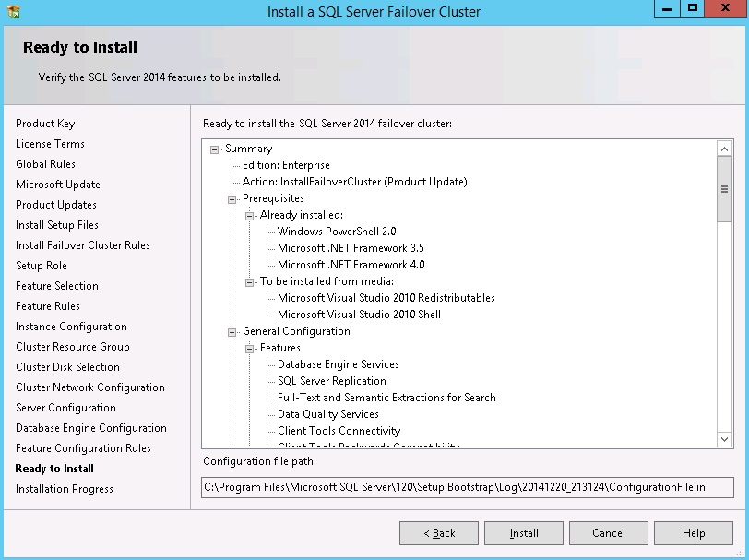Collapse the To be installed from media node

click(x=249, y=282)
